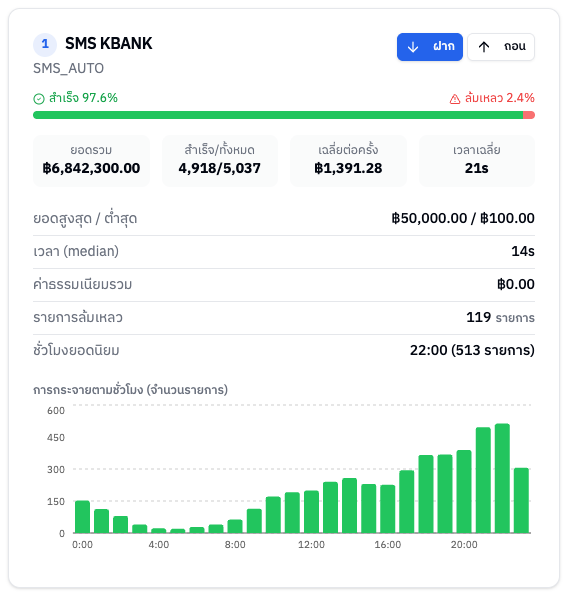
Task: Click the เวลา (median) row label
Action: pyautogui.click(x=76, y=251)
